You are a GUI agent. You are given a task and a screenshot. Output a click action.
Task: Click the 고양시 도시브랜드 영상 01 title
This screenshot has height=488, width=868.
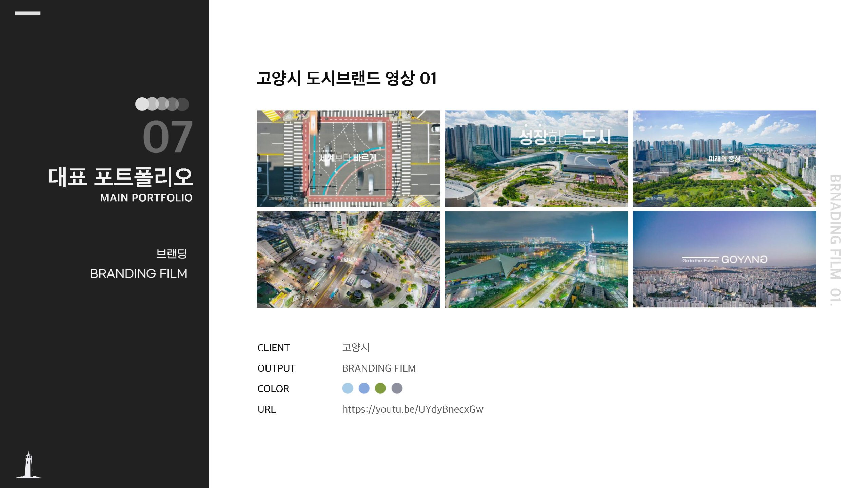347,78
